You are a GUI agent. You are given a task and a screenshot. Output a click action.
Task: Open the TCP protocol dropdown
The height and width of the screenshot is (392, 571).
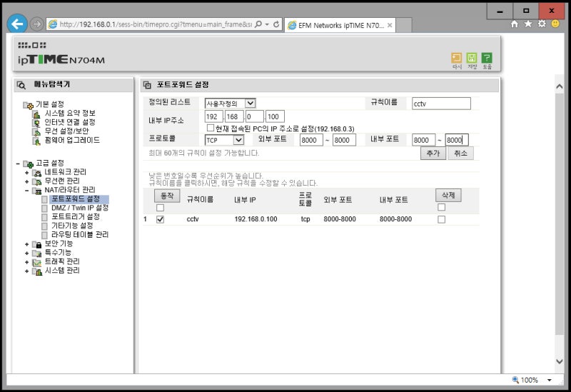click(224, 140)
